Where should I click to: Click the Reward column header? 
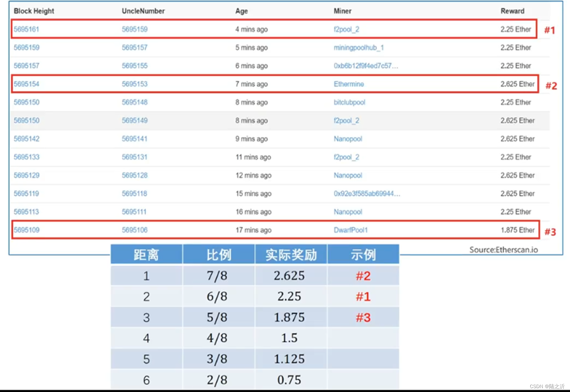click(512, 11)
